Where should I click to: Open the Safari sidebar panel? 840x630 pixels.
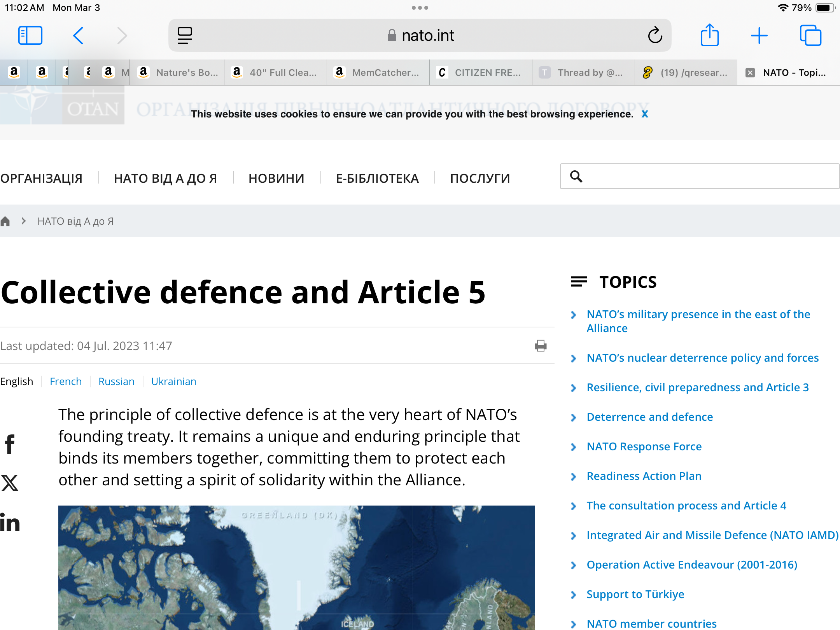[30, 35]
